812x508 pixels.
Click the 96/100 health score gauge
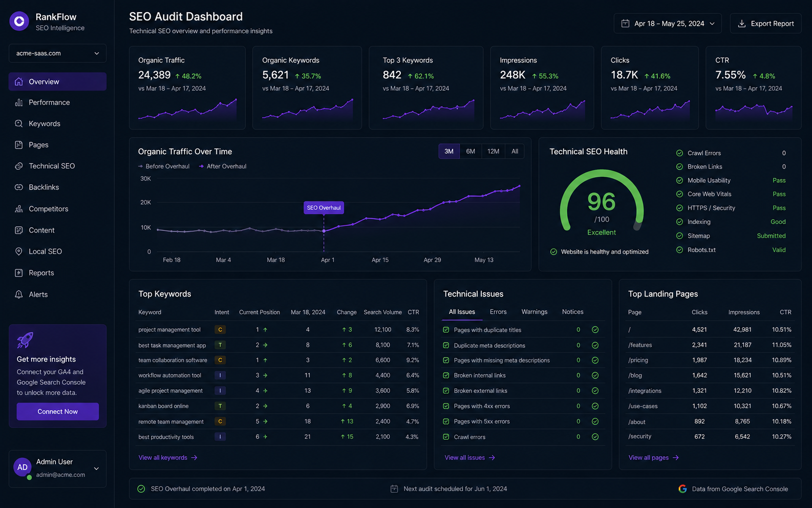tap(602, 203)
